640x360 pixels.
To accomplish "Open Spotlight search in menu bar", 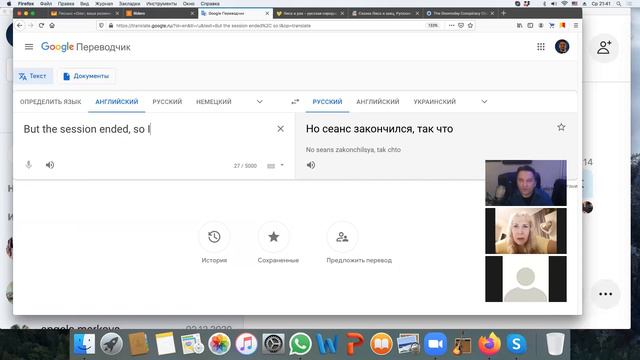I will [x=618, y=3].
